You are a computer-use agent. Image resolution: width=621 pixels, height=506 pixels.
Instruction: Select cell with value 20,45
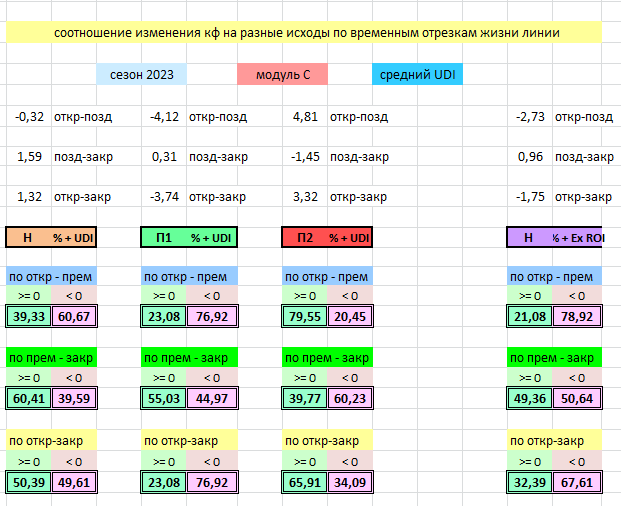pos(350,316)
